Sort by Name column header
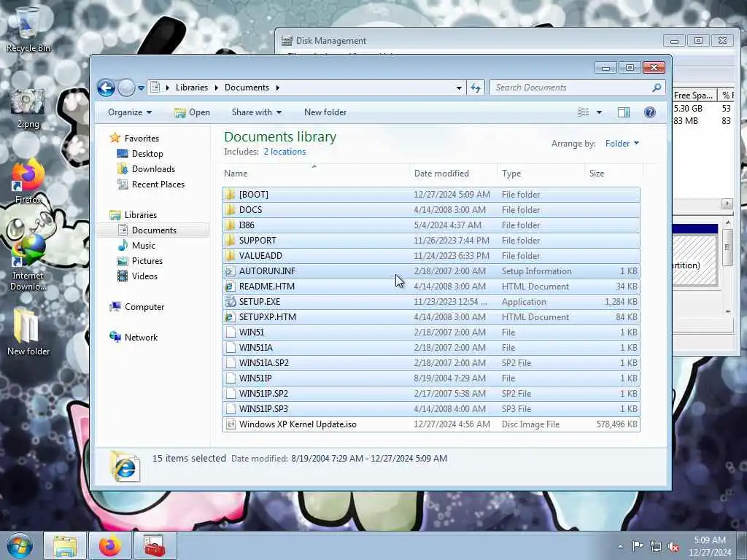747x560 pixels. tap(314, 174)
